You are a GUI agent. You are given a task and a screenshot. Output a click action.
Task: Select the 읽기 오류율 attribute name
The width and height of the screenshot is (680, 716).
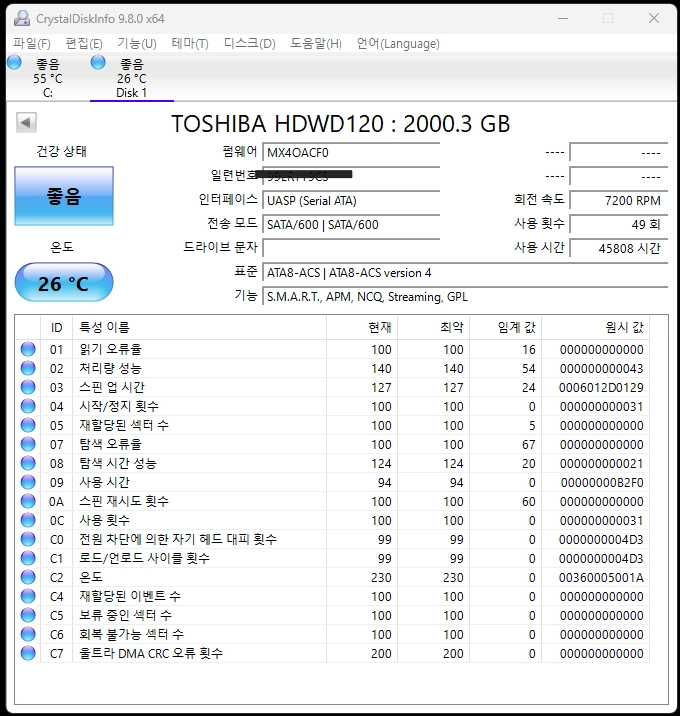pos(111,349)
